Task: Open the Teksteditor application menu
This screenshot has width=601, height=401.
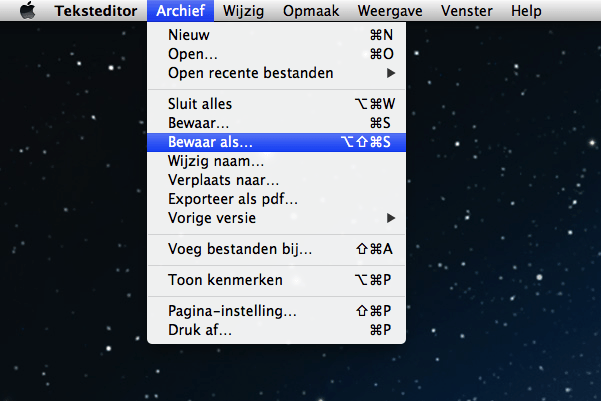Action: pos(96,11)
